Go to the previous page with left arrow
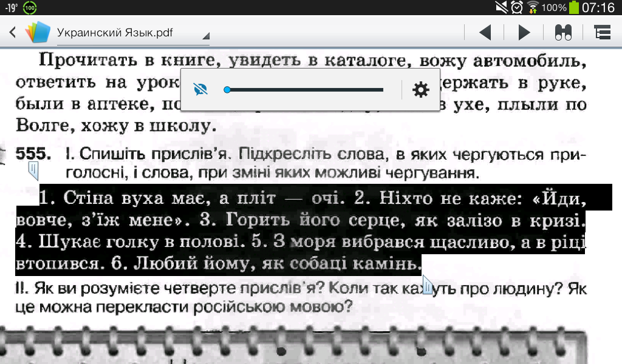The height and width of the screenshot is (364, 622). 485,33
